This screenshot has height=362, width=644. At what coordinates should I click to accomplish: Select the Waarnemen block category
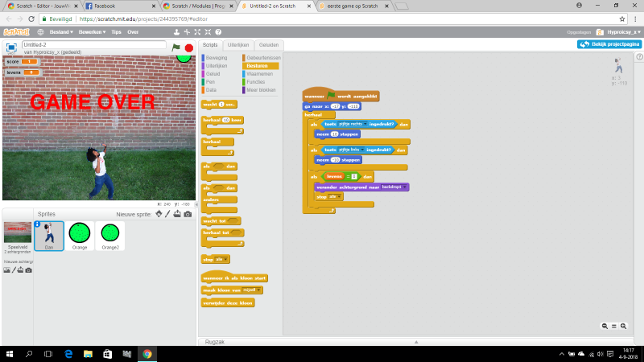coord(259,74)
